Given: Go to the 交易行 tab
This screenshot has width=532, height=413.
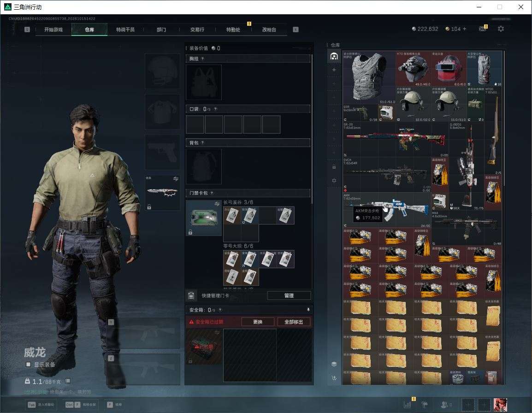Looking at the screenshot, I should [x=197, y=29].
